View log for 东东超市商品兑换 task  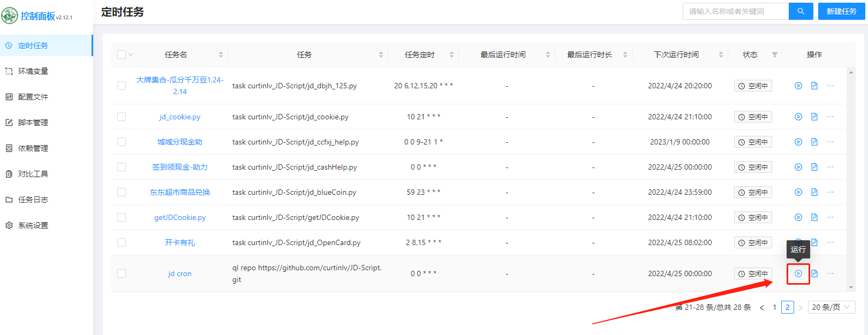tap(814, 192)
